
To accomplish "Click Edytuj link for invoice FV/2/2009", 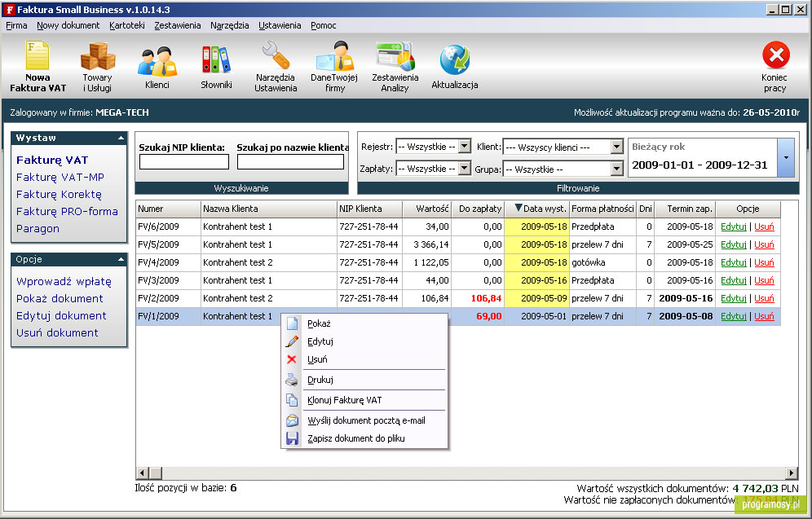I will pos(733,298).
